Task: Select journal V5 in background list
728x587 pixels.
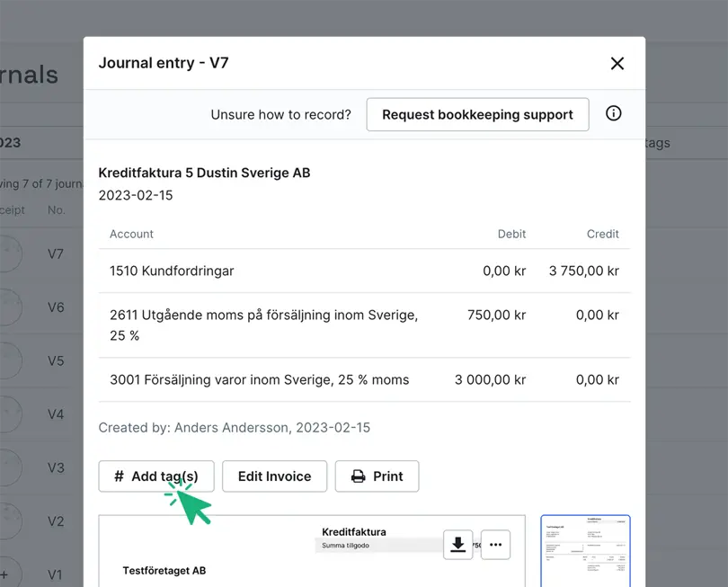Action: coord(56,360)
